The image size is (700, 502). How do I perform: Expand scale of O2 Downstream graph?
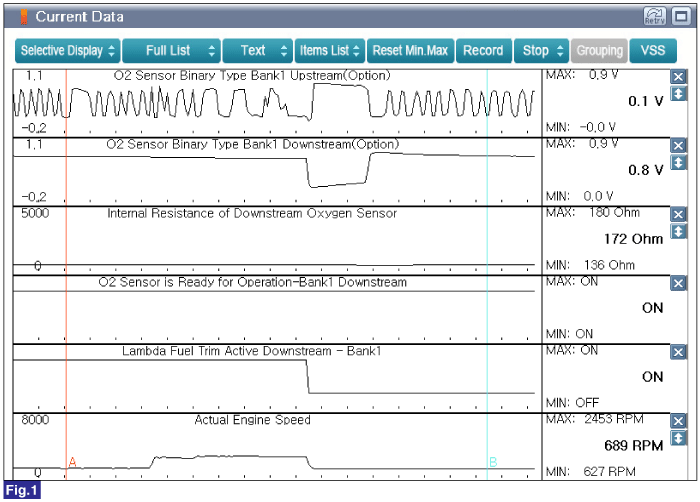pos(678,163)
